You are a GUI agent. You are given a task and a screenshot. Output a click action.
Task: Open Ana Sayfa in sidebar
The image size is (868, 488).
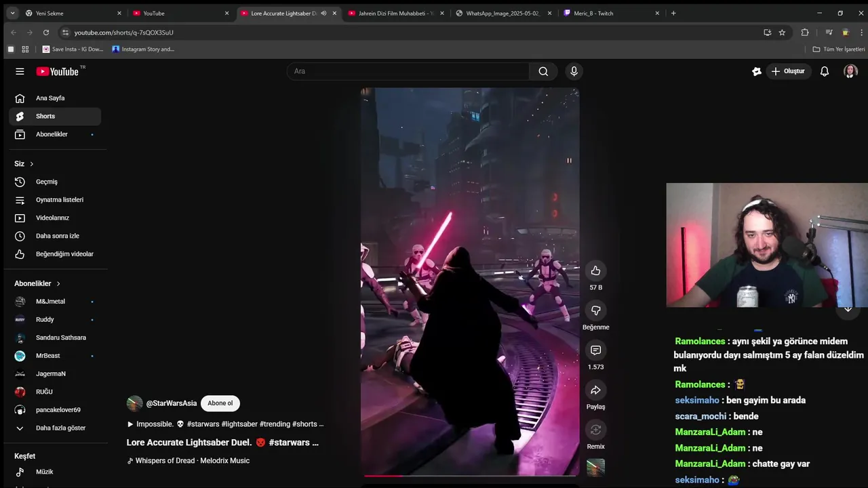pos(55,98)
